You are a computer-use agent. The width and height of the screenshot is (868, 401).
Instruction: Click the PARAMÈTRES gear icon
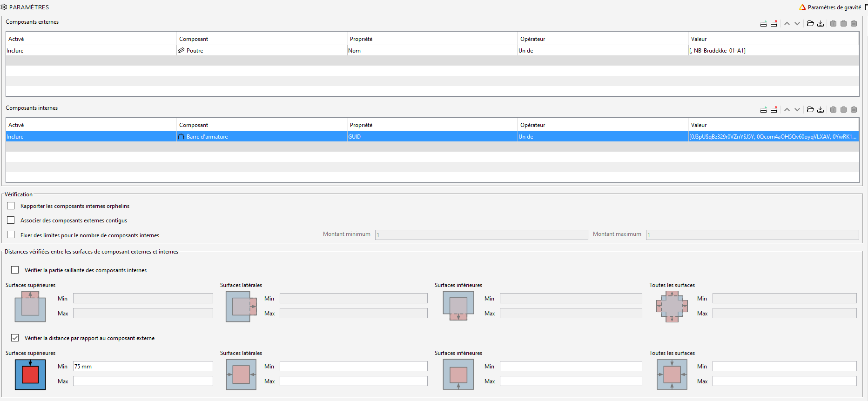click(x=4, y=7)
